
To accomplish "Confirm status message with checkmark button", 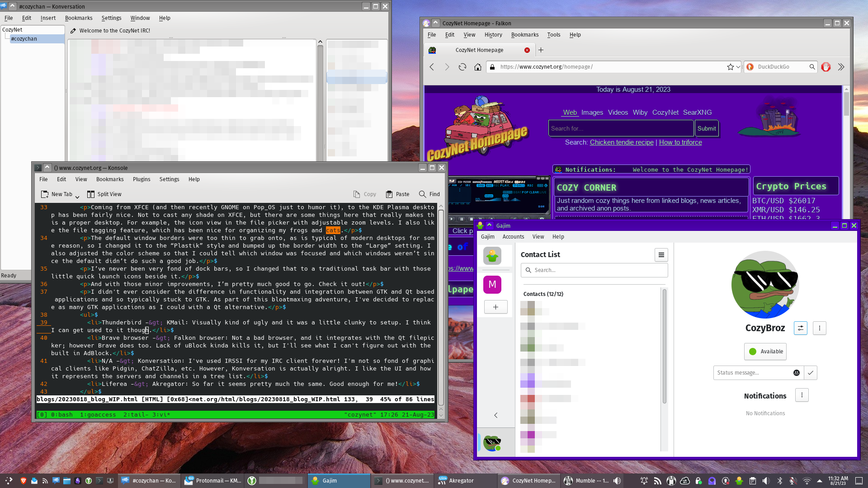I will [811, 373].
